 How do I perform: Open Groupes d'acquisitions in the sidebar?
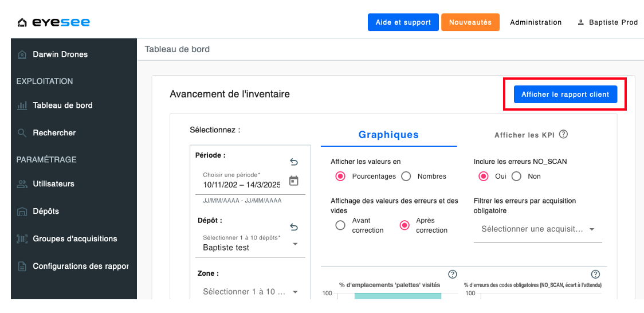click(x=74, y=239)
